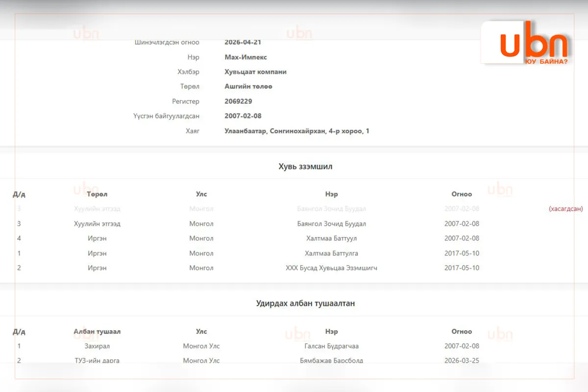Select the address 'Улаанбаатар, Сонгинохайрхан, 4-р хороо, 1'
588x392 pixels.
297,131
